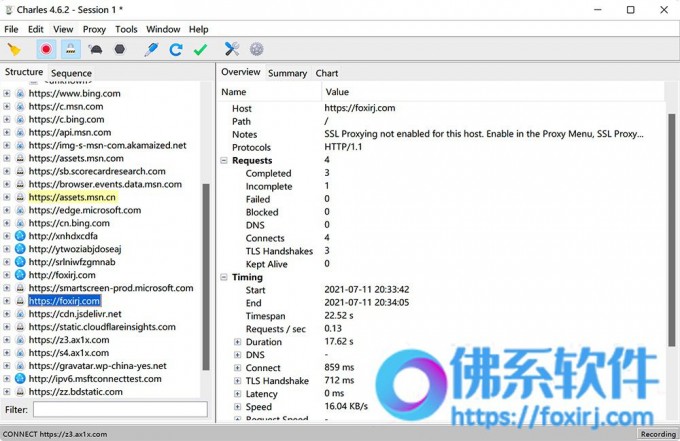
Task: Expand the Latency row
Action: coord(238,394)
